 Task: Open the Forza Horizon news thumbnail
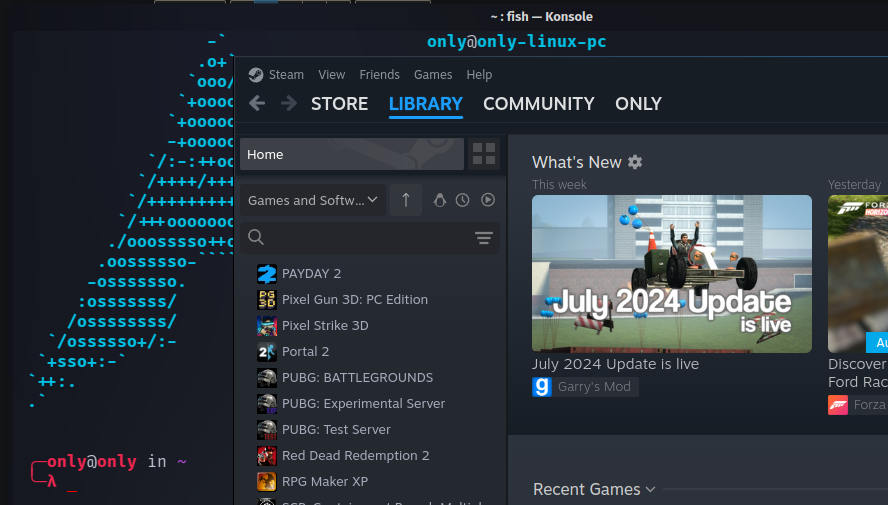[x=858, y=274]
